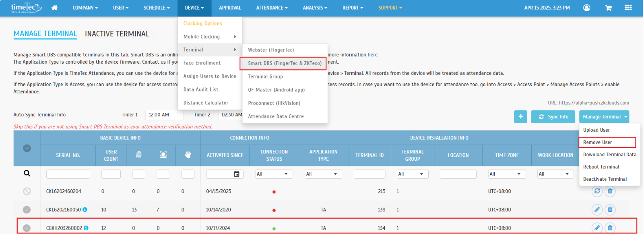
Task: Click the fingerprint column header icon
Action: pos(138,155)
